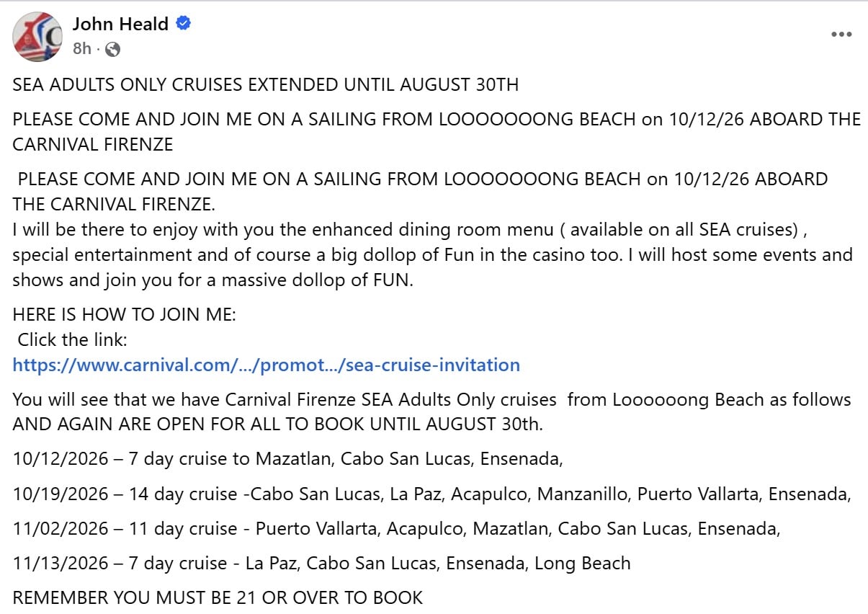This screenshot has width=868, height=614.
Task: Open John Heald's profile picture avatar
Action: pos(37,36)
